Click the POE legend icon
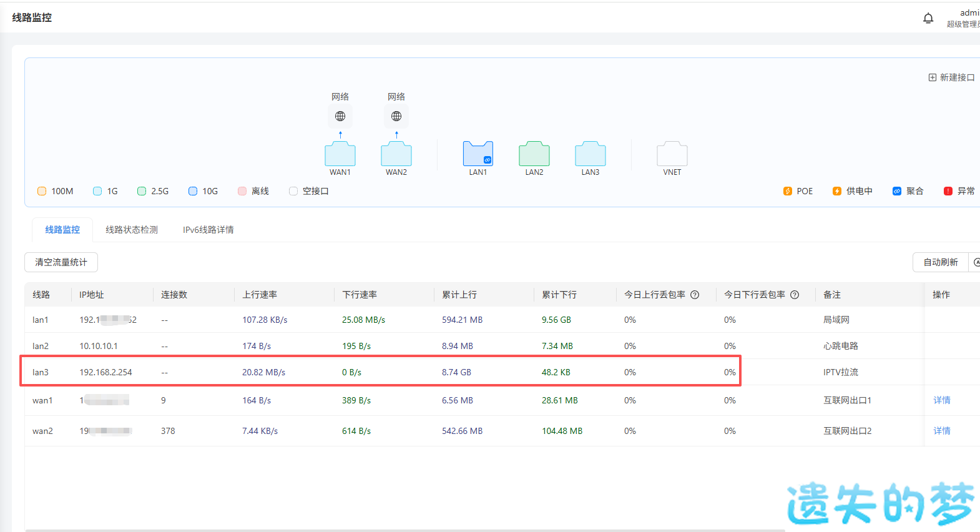This screenshot has width=980, height=532. (x=788, y=191)
